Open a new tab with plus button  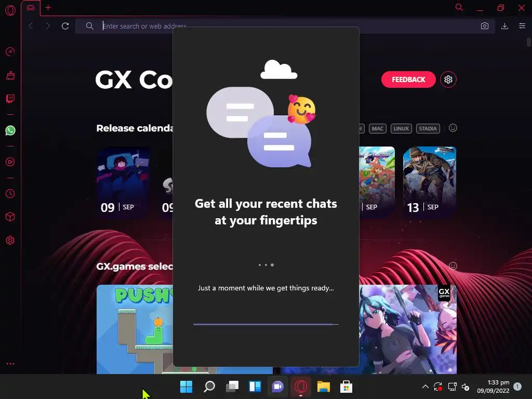48,7
